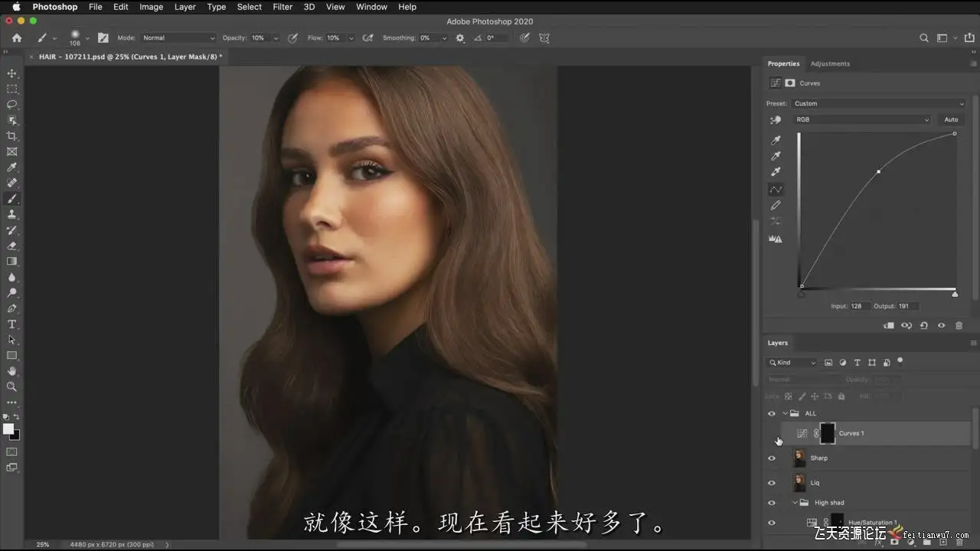Collapse the High shad layer group

(795, 503)
